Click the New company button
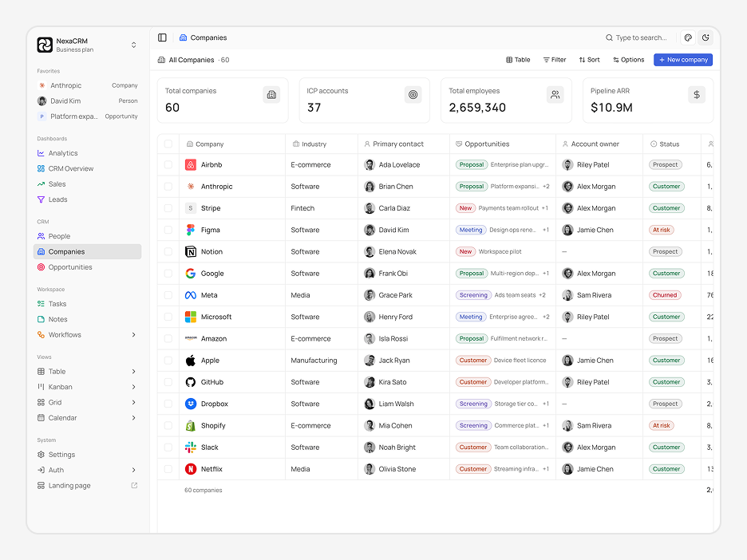This screenshot has height=560, width=747. (683, 60)
